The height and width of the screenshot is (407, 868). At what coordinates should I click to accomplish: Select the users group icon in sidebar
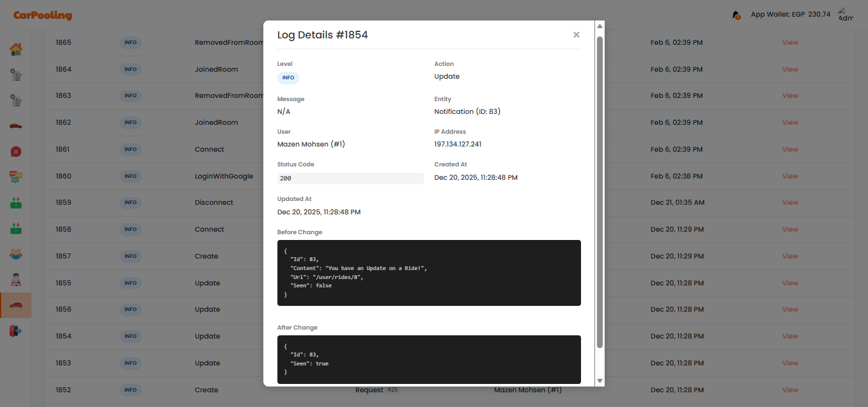pyautogui.click(x=16, y=253)
